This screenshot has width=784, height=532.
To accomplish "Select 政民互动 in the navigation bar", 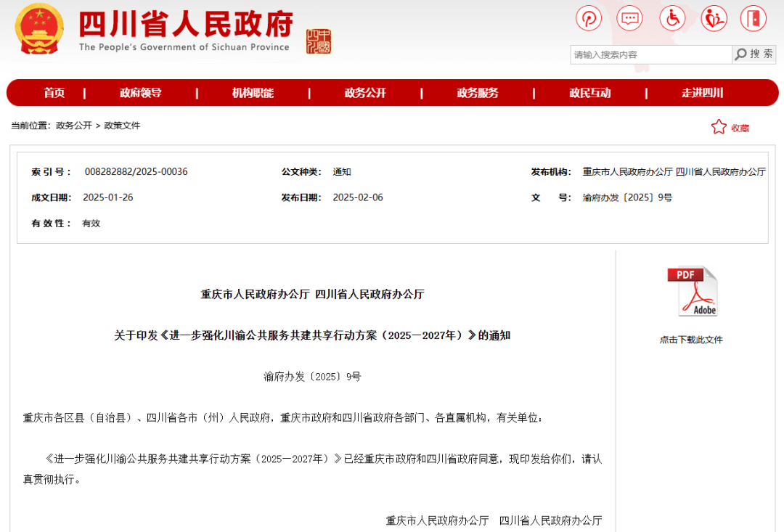I will tap(589, 93).
